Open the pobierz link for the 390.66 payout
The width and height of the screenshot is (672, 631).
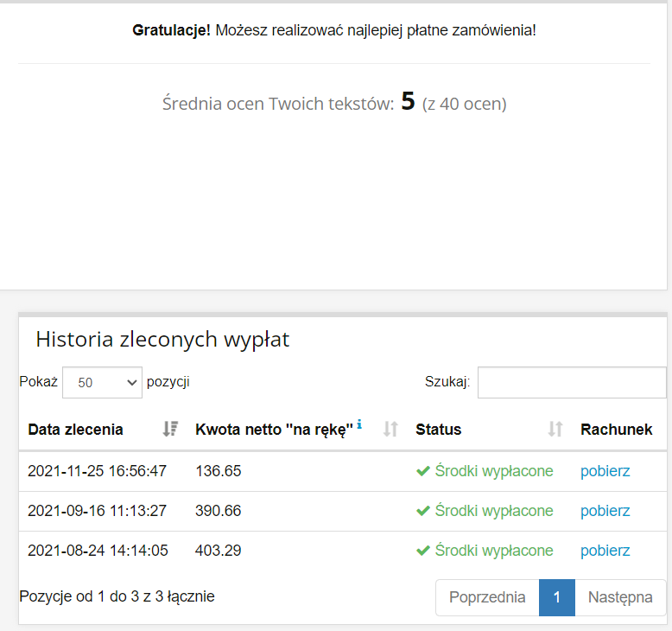605,511
